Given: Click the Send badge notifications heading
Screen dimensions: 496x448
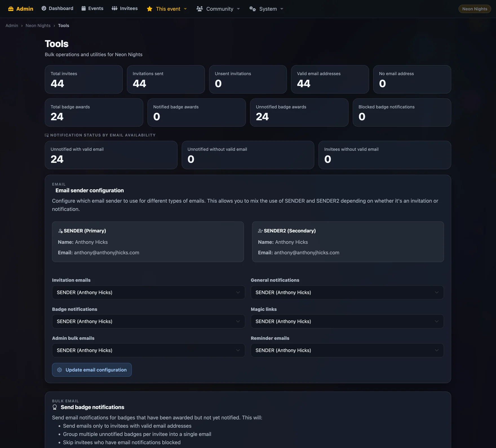Looking at the screenshot, I should (x=92, y=407).
